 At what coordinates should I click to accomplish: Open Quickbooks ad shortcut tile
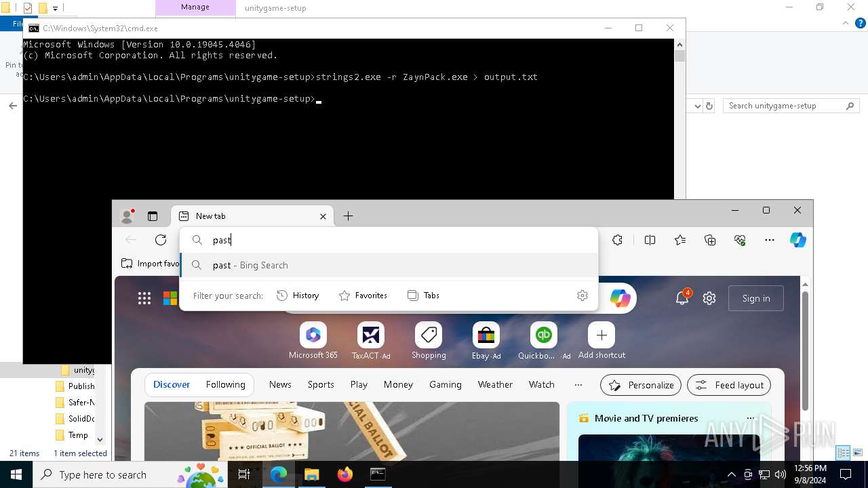point(544,341)
